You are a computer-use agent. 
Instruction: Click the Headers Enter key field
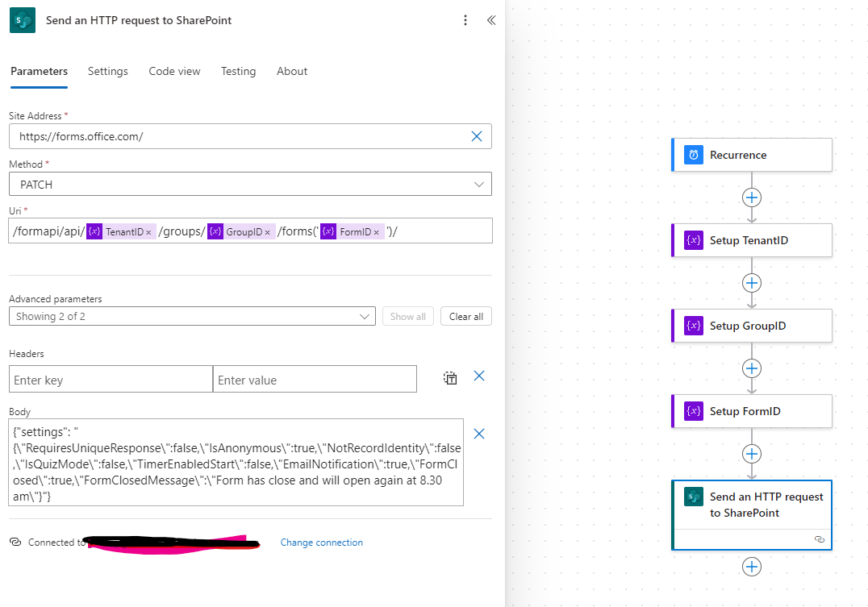pyautogui.click(x=111, y=379)
